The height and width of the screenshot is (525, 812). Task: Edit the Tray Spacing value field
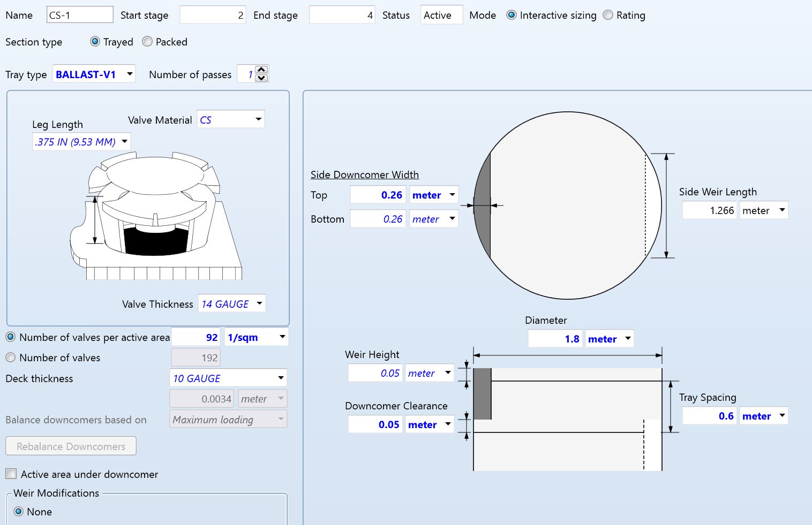(709, 416)
